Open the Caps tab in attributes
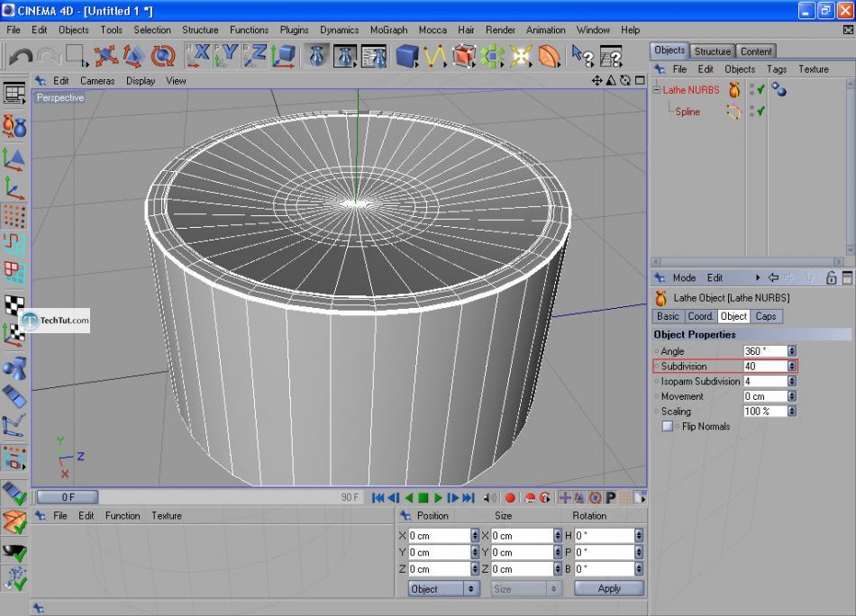Screen dimensions: 856x616 (x=766, y=316)
